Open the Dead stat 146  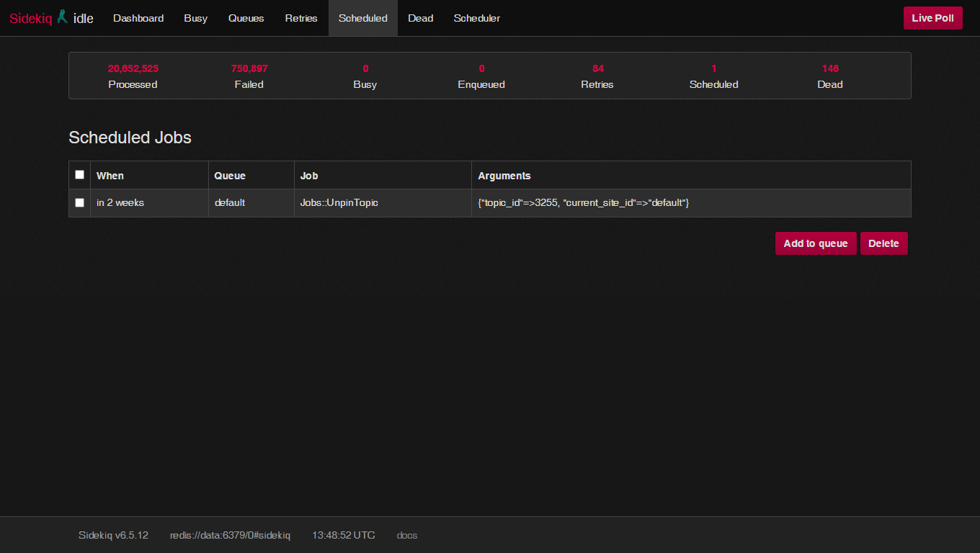830,68
